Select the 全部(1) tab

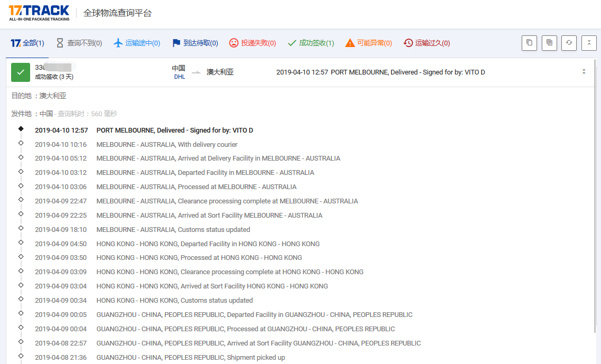pos(27,43)
